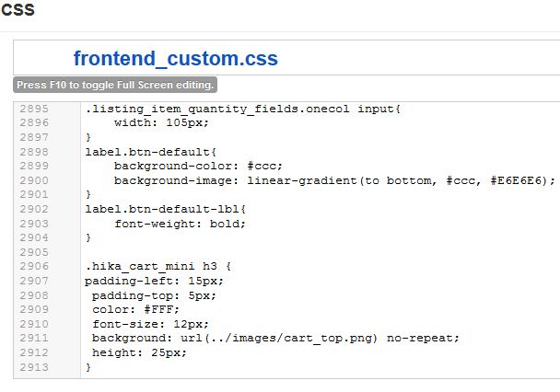The width and height of the screenshot is (560, 392).
Task: Click the F10 Full Screen editing hint
Action: coord(115,85)
